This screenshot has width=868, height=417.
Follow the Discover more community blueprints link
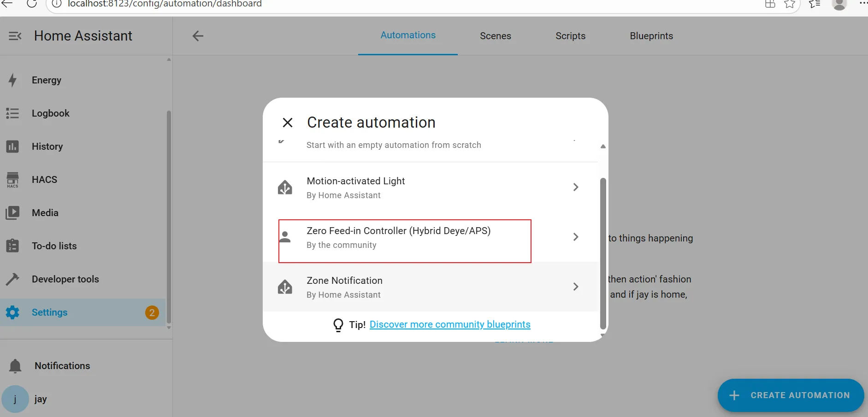[450, 324]
